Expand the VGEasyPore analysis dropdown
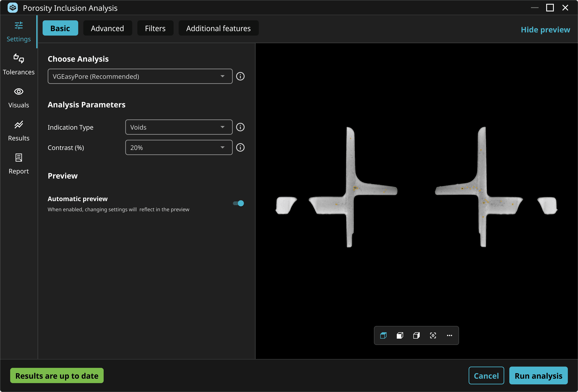 (x=140, y=76)
